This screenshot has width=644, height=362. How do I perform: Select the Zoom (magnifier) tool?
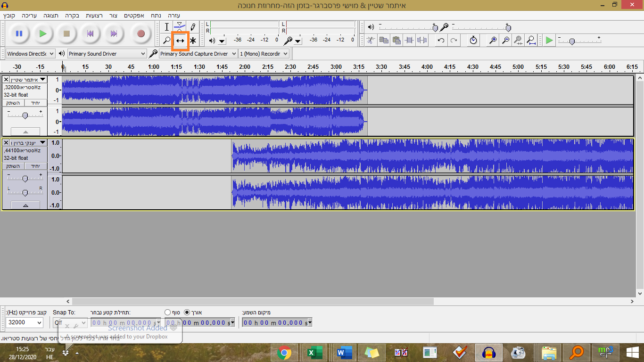(x=167, y=40)
